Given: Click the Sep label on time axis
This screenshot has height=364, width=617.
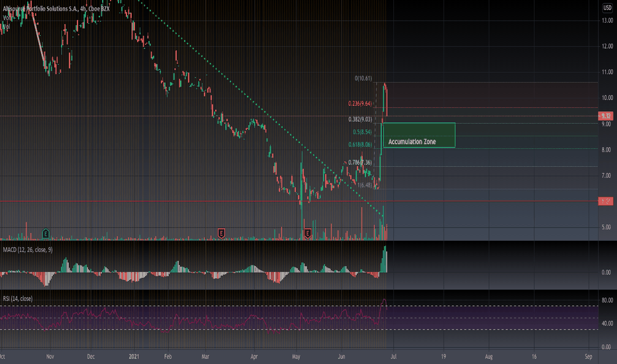Looking at the screenshot, I should [589, 357].
